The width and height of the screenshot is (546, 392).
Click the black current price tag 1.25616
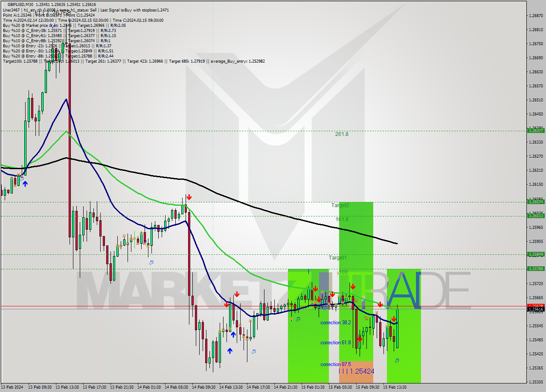[x=536, y=309]
